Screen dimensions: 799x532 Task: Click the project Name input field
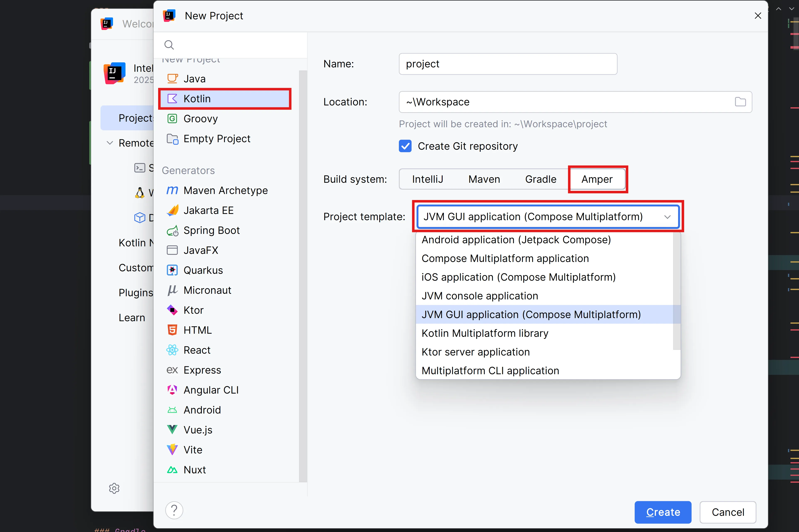[508, 64]
